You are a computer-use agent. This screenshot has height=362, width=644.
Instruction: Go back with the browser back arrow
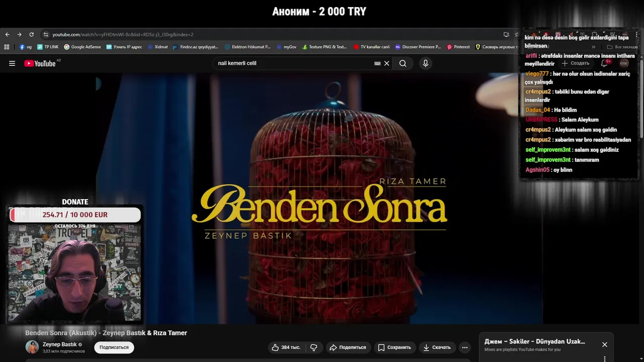point(7,35)
